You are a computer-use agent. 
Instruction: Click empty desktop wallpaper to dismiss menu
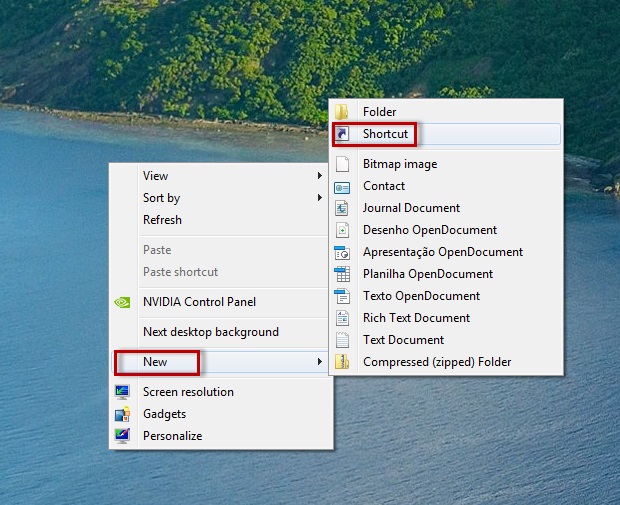500,450
